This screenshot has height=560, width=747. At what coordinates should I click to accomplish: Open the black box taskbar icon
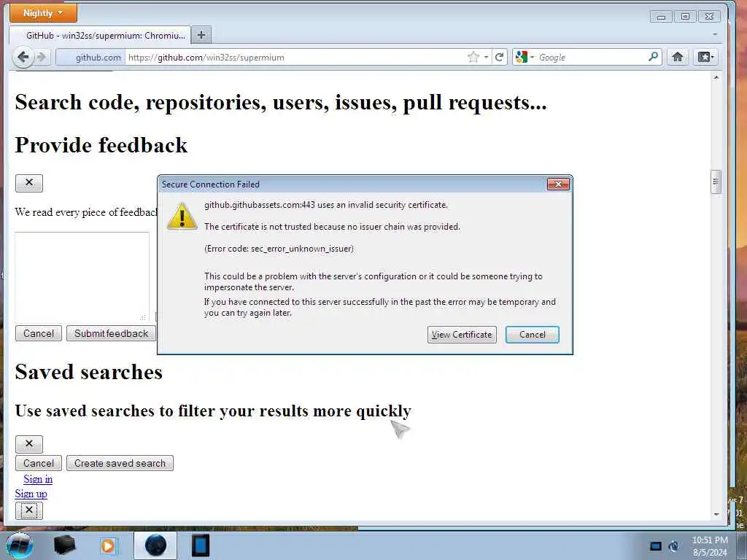pyautogui.click(x=64, y=545)
